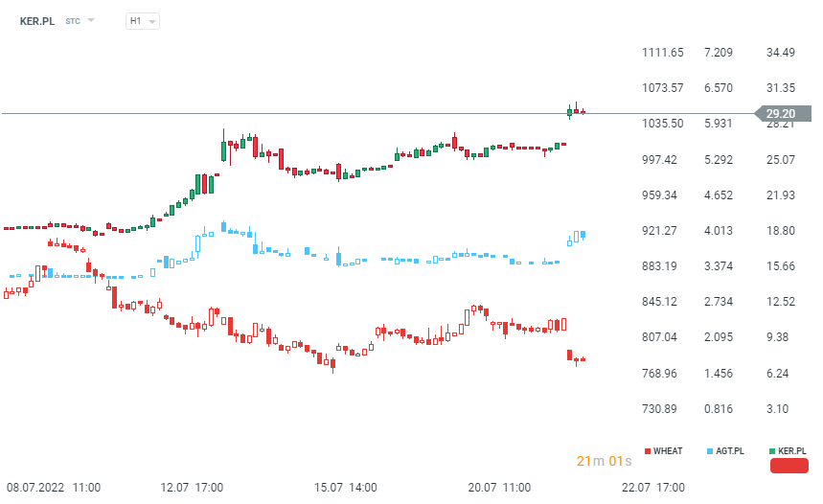Click the 15.07 14:00 time axis label
This screenshot has height=504, width=823.
click(345, 488)
